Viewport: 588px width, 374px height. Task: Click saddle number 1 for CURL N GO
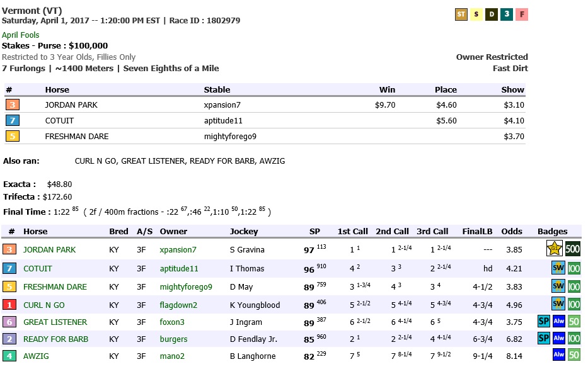click(9, 305)
